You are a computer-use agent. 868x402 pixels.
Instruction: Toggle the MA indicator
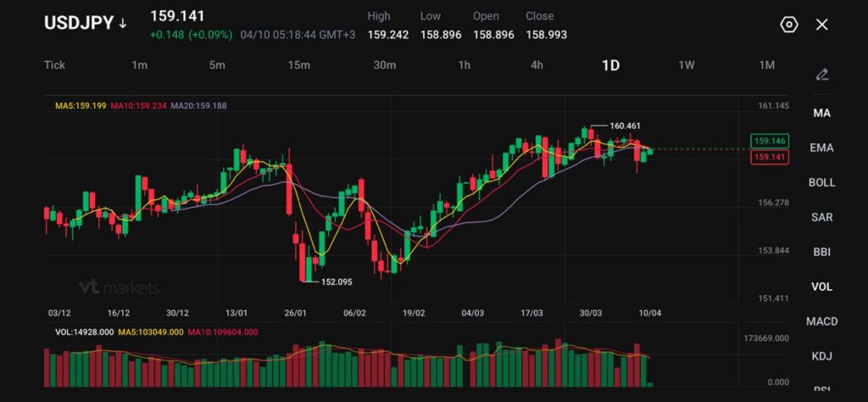coord(821,113)
